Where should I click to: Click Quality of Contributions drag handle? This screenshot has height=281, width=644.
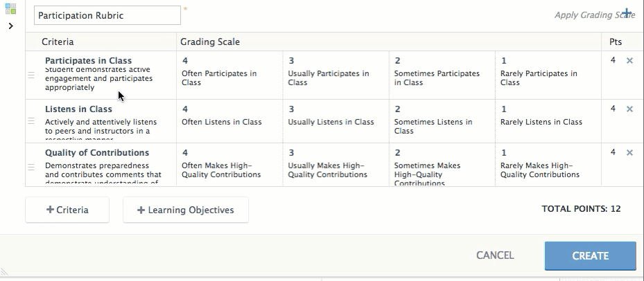[31, 167]
